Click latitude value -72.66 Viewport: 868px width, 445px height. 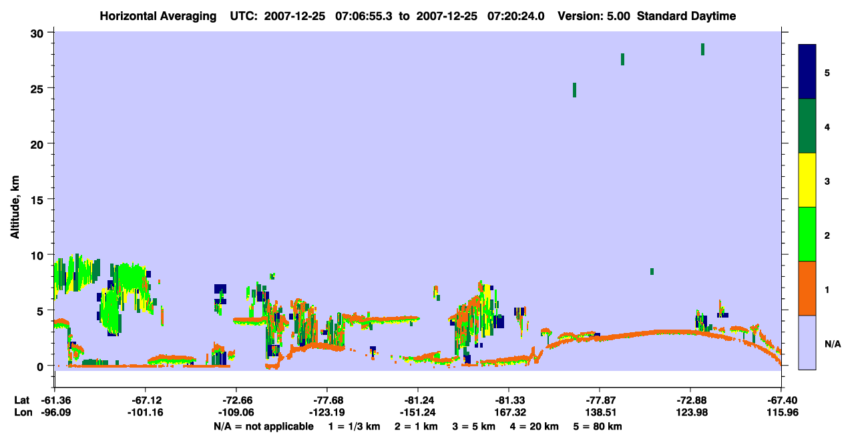coord(236,400)
